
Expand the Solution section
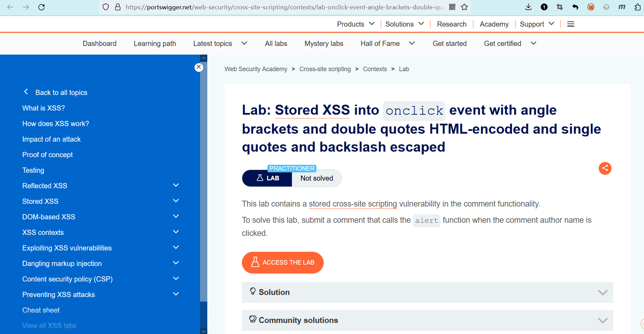pos(427,293)
